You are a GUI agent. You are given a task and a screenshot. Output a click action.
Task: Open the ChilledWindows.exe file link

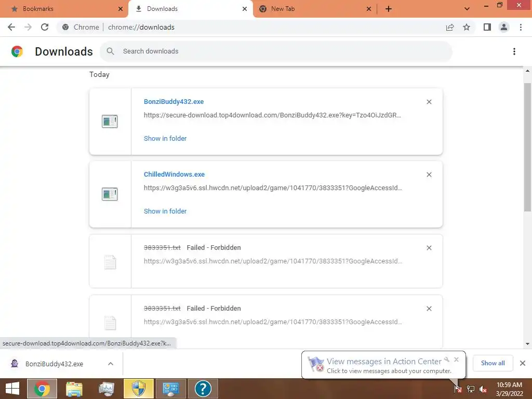[174, 175]
